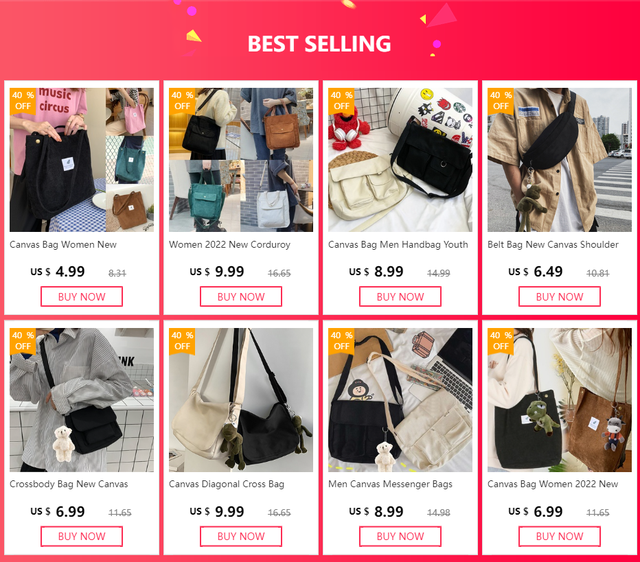
Task: View the messenger bags beside laptop image
Action: point(400,400)
